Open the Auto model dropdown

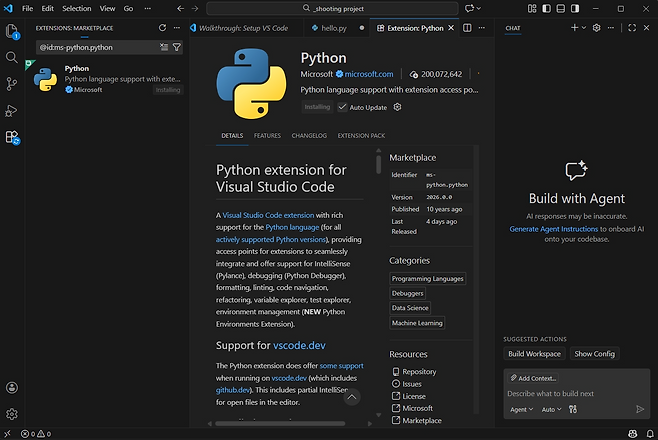(551, 409)
